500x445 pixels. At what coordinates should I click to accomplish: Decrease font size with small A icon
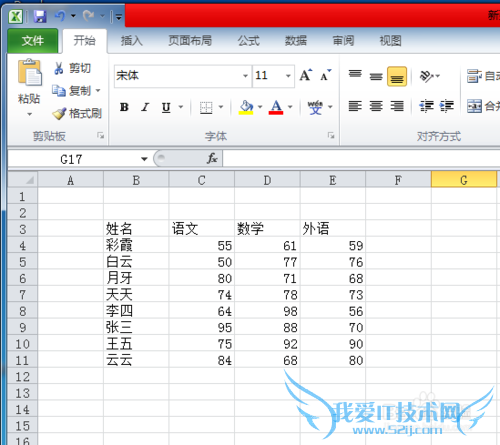coord(326,75)
